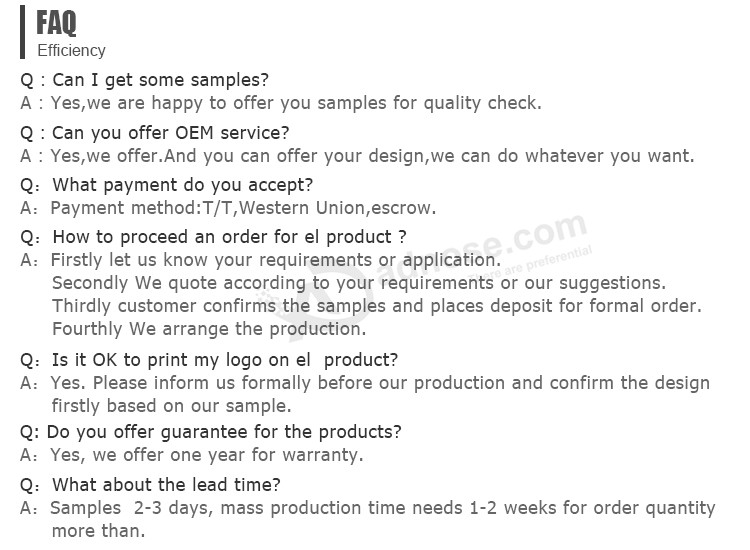Click the 'Firstly let us know your requirements' line
This screenshot has width=750, height=550.
[x=261, y=260]
